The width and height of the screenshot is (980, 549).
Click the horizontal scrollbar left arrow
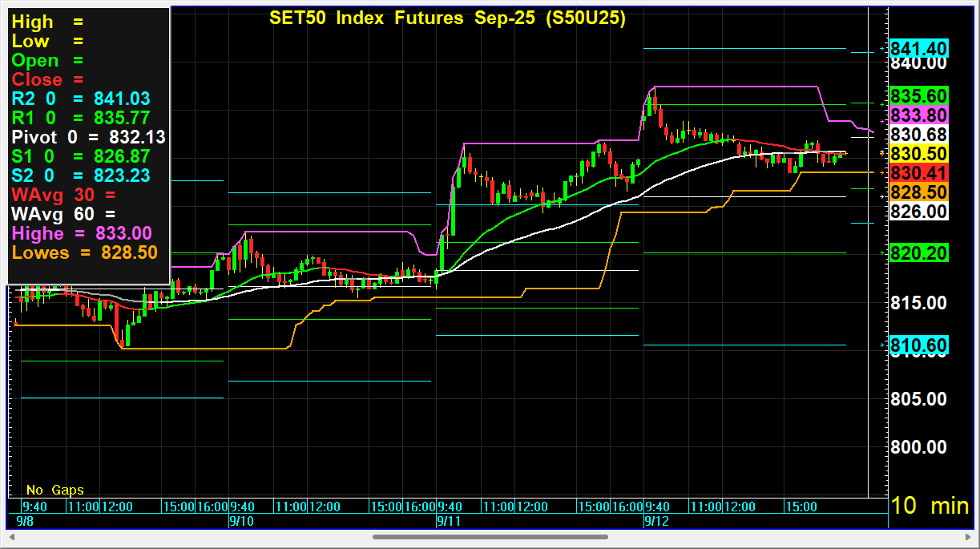click(x=11, y=536)
